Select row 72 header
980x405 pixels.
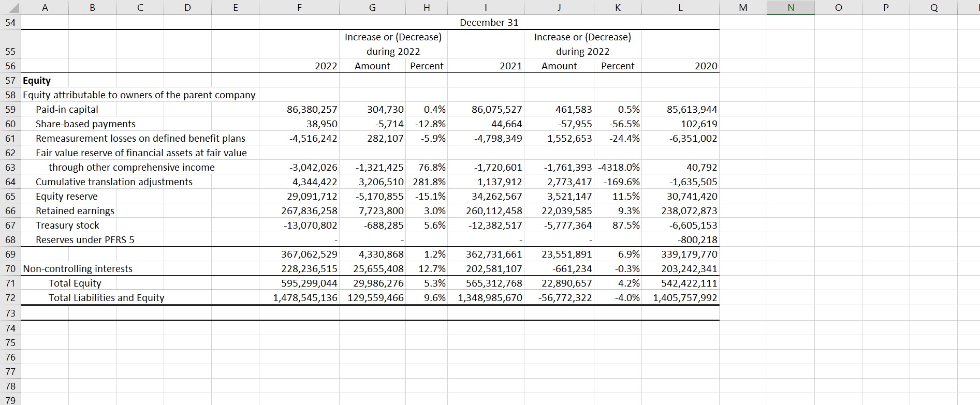pos(10,297)
